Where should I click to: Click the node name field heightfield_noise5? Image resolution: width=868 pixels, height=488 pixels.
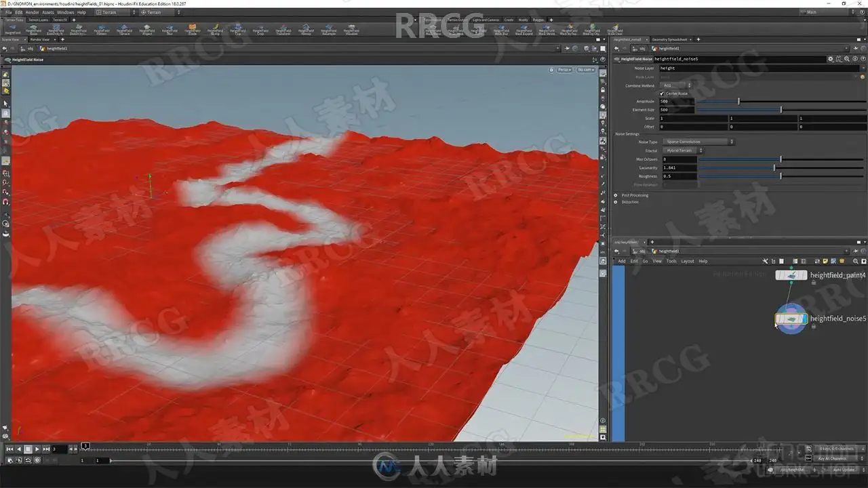pyautogui.click(x=739, y=59)
